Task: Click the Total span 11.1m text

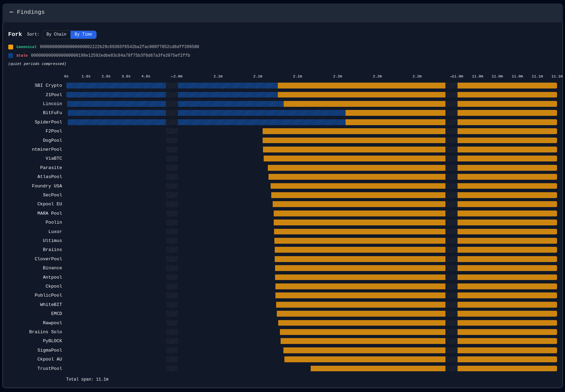Action: click(87, 380)
